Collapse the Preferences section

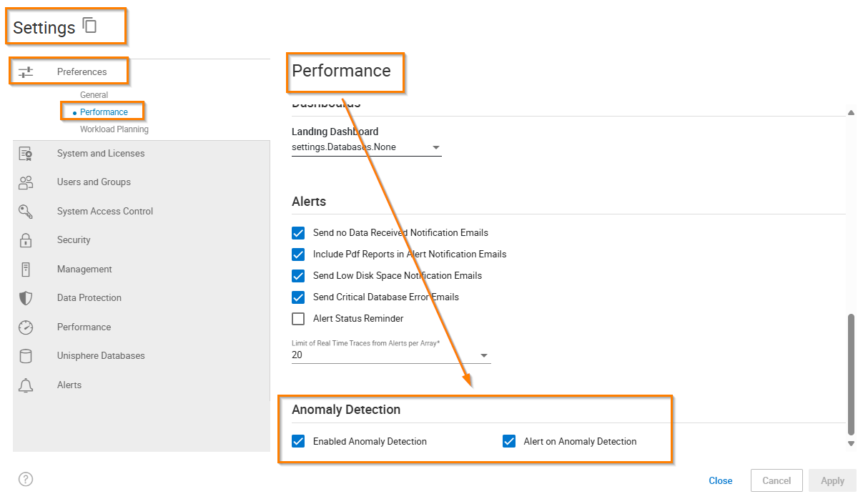tap(69, 72)
